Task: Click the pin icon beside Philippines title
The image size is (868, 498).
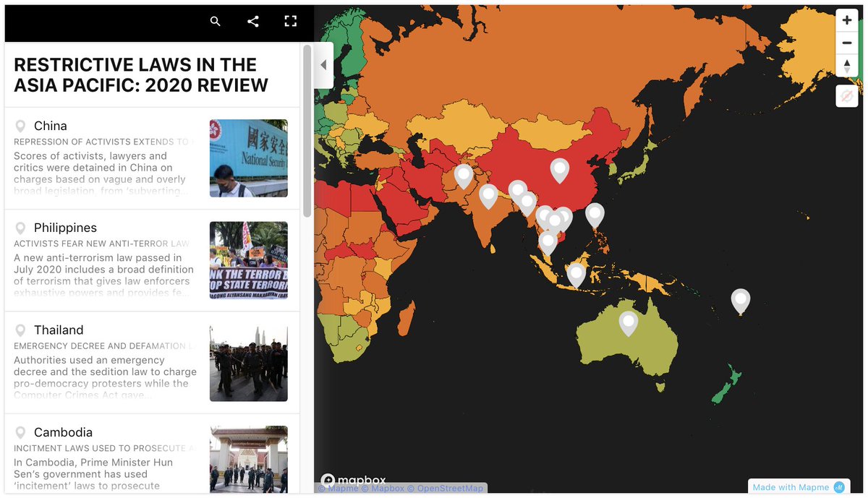Action: point(20,228)
